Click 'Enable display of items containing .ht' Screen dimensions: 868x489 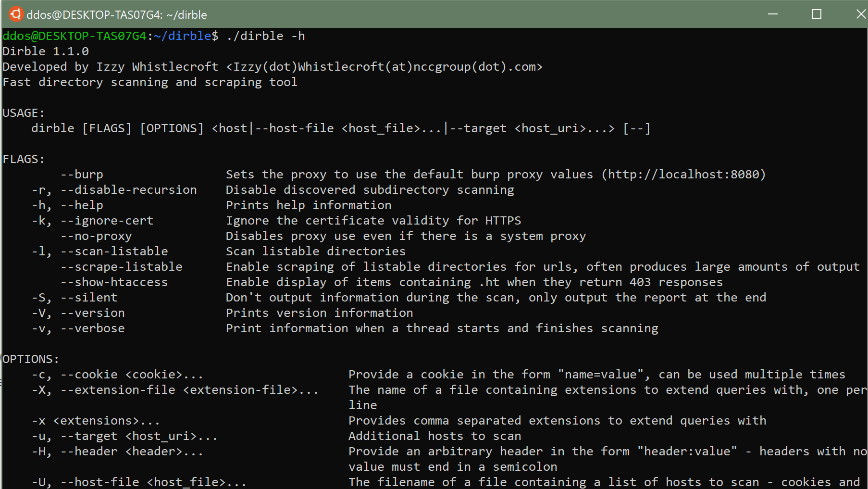[x=474, y=282]
